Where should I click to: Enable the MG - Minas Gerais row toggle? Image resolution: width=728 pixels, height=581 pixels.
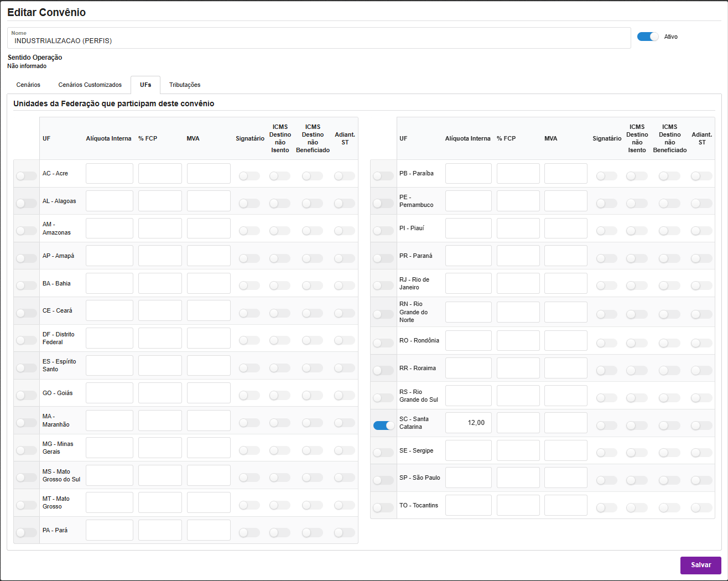coord(26,450)
